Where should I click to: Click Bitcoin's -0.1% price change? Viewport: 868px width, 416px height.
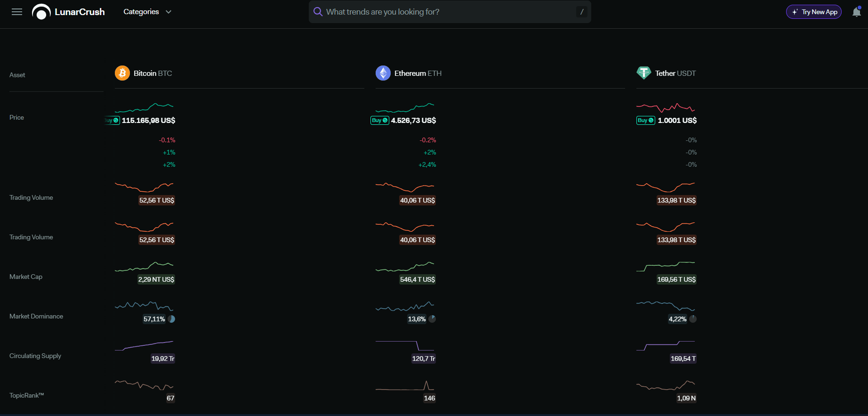(x=167, y=140)
